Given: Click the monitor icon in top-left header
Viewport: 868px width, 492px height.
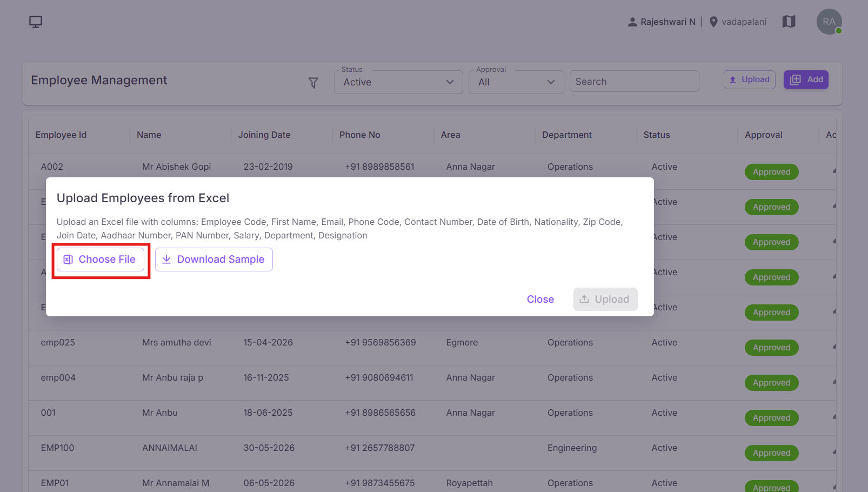Looking at the screenshot, I should (36, 22).
